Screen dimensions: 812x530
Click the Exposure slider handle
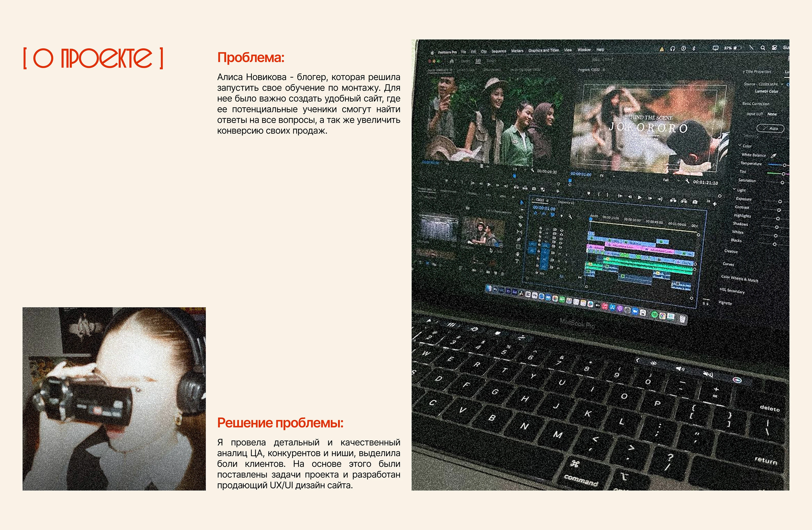click(780, 201)
